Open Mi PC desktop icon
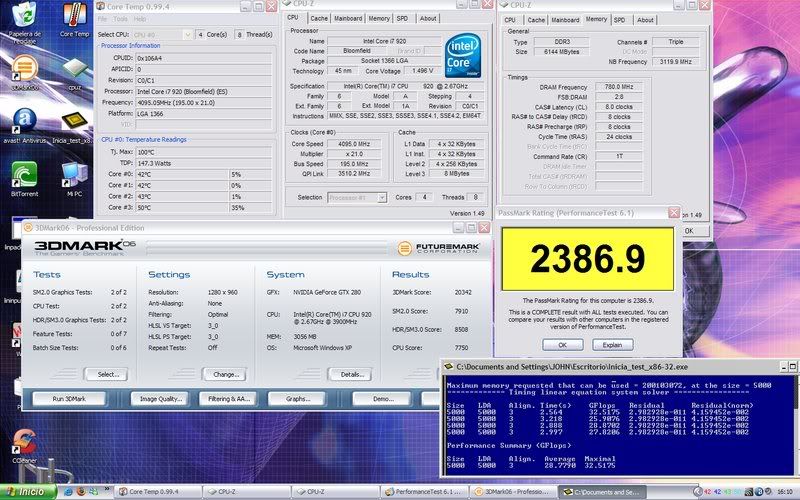This screenshot has width=800, height=500. [x=74, y=179]
